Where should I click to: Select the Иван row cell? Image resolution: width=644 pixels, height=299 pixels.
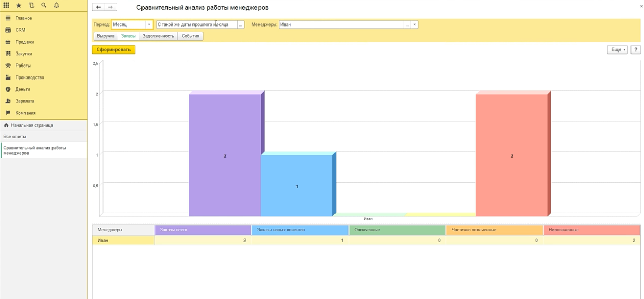pos(123,240)
